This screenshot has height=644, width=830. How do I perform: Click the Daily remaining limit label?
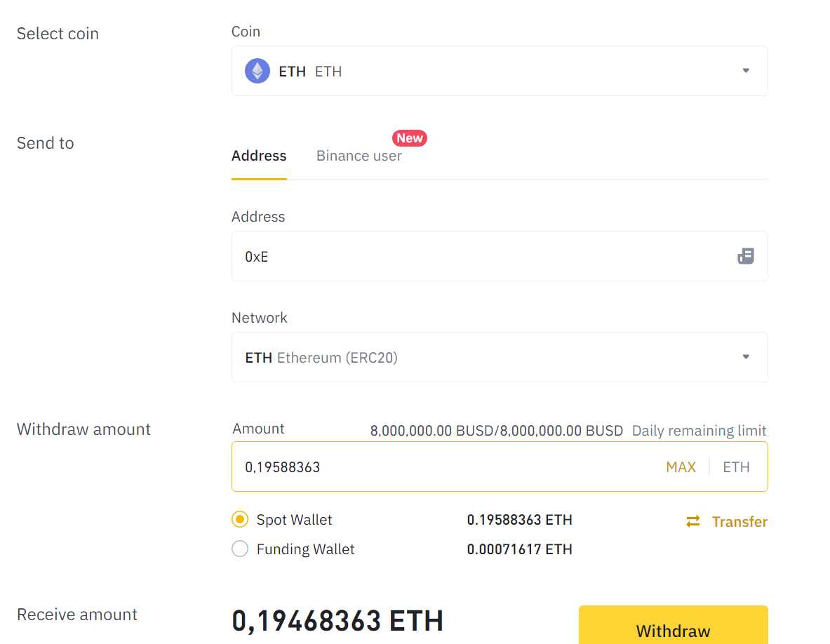point(699,431)
